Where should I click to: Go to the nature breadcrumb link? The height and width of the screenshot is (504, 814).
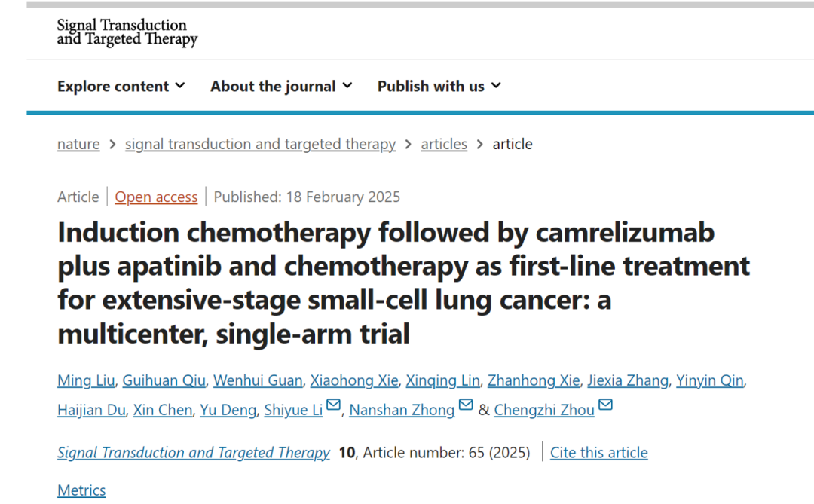point(78,144)
